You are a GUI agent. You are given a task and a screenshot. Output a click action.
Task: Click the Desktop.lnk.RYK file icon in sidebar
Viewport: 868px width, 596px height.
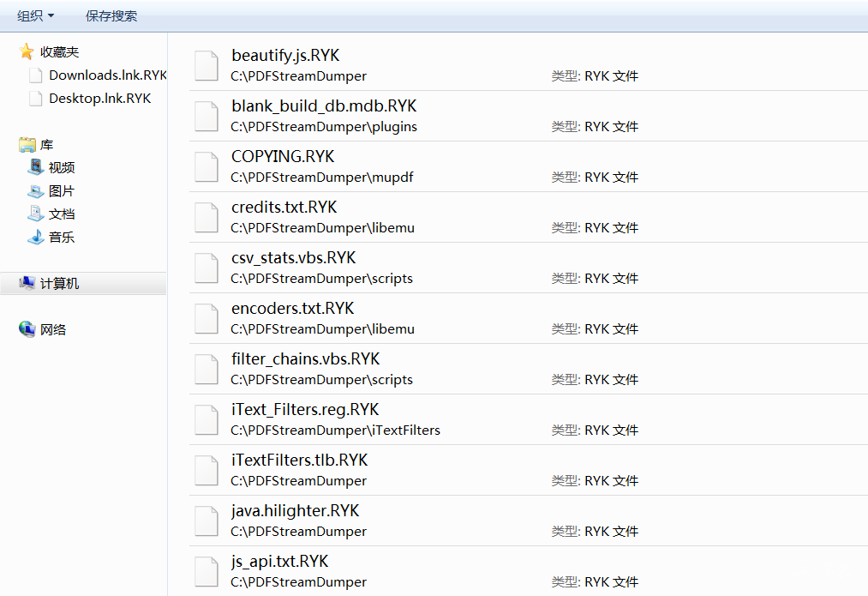tap(35, 99)
